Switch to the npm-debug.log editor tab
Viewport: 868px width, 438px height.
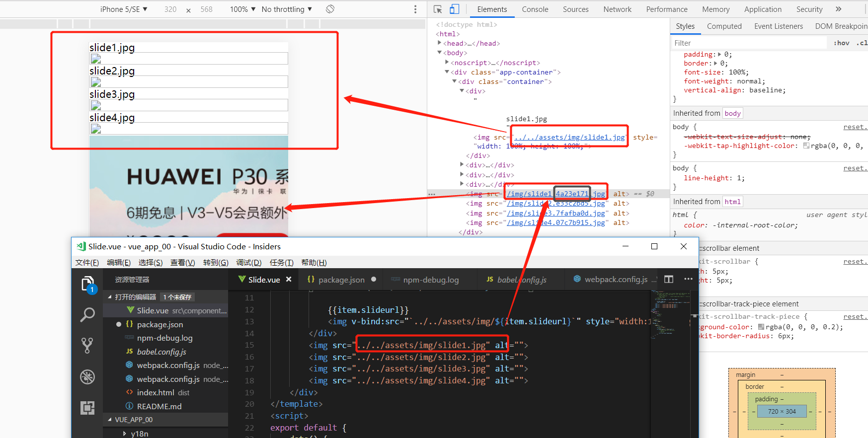coord(430,280)
